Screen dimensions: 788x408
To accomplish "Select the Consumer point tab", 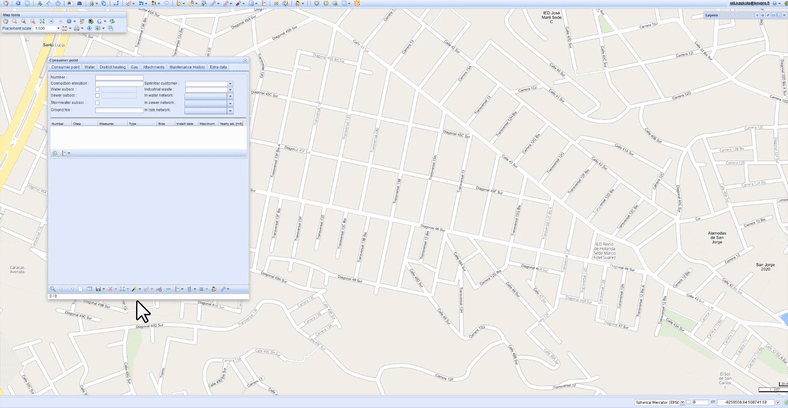I will pyautogui.click(x=65, y=67).
